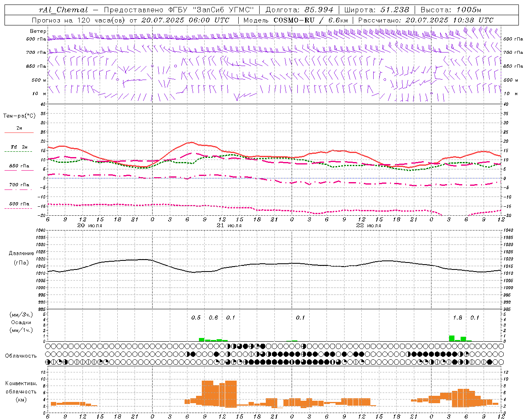Select the 'Широта: 51.238' latitude field
This screenshot has height=420, width=525.
[377, 10]
